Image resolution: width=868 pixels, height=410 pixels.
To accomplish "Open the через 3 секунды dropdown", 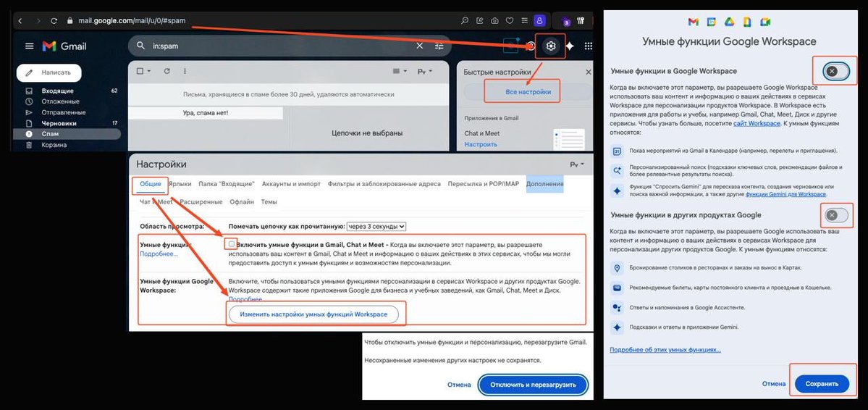I will [x=376, y=226].
